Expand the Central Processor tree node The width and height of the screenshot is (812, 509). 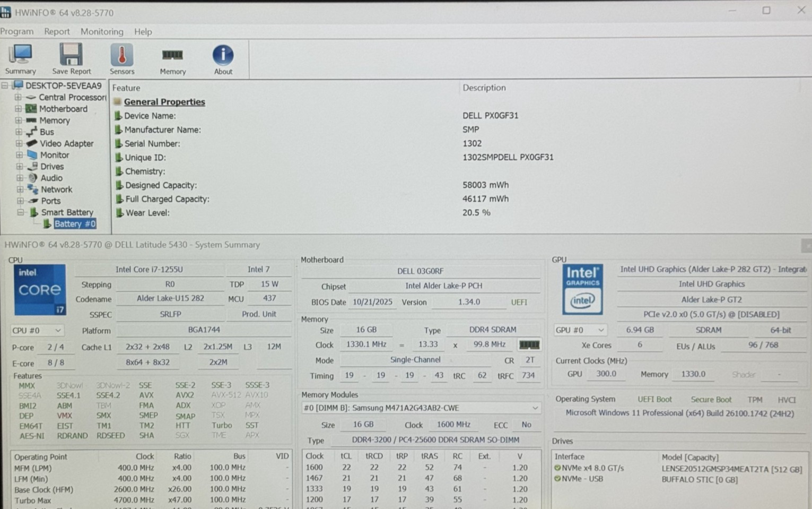pyautogui.click(x=18, y=97)
